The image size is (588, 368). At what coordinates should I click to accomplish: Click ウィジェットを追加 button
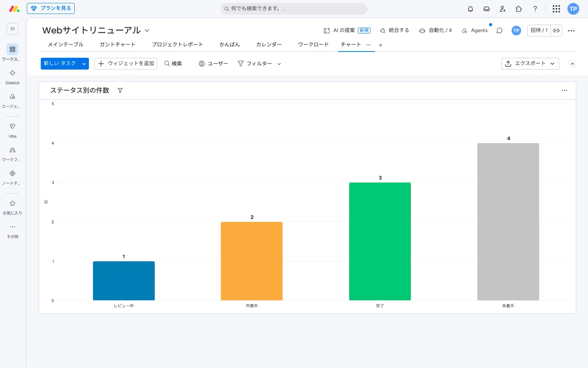coord(126,64)
